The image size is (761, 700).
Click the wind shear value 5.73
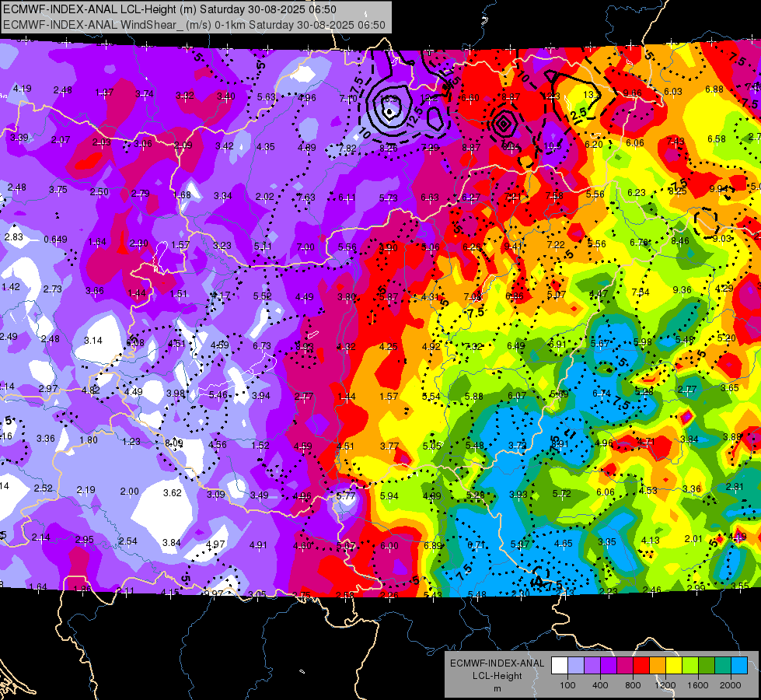point(388,198)
